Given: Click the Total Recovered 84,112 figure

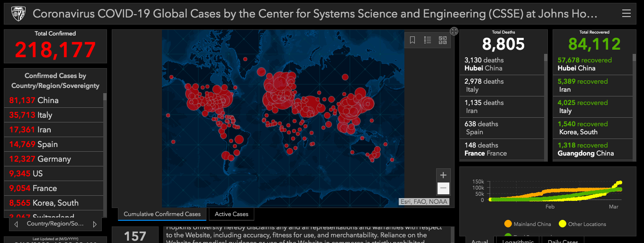Looking at the screenshot, I should coord(594,44).
